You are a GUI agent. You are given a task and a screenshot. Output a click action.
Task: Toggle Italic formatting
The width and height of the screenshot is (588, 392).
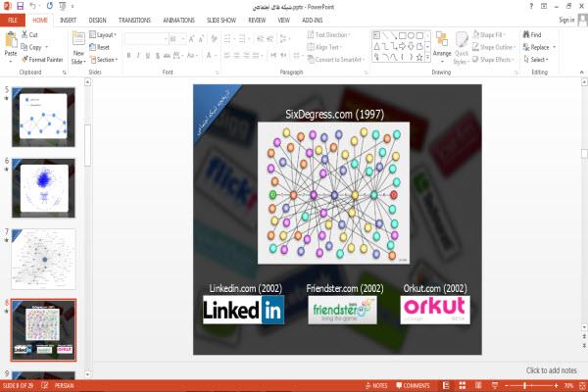tap(138, 56)
